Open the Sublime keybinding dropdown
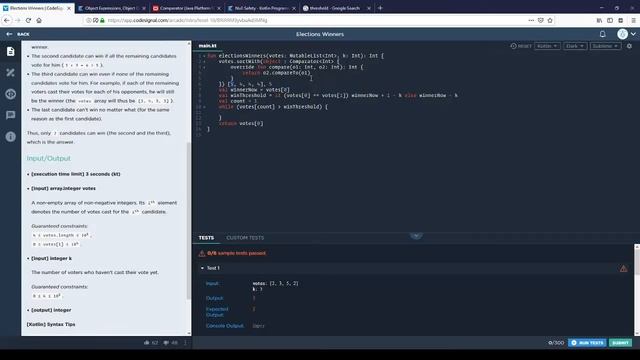This screenshot has width=640, height=360. (x=605, y=46)
